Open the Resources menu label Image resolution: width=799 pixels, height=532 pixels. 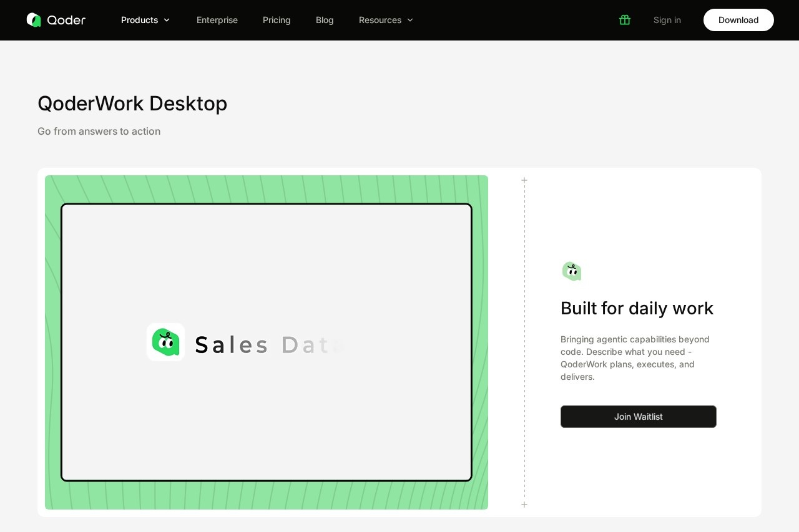[380, 20]
